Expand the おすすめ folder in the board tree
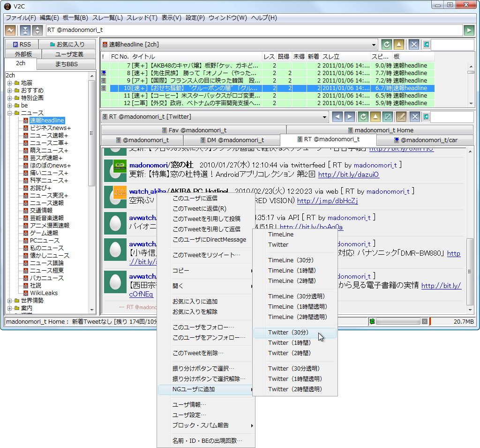480x448 pixels. pos(9,91)
